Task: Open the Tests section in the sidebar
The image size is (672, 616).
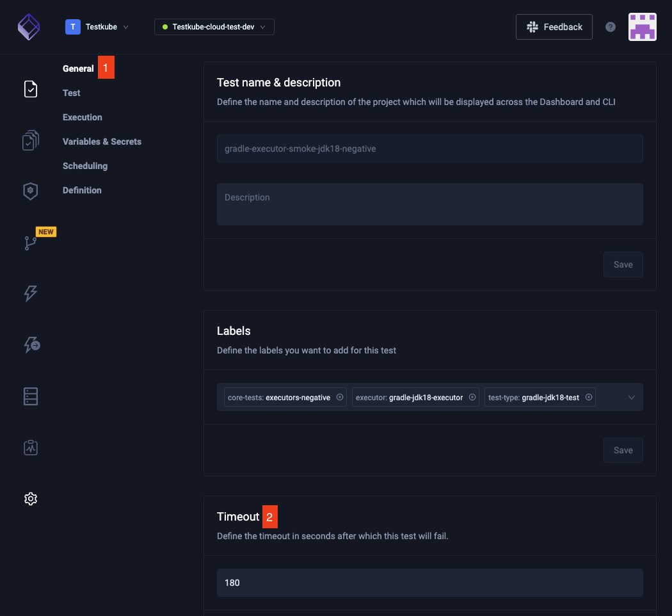Action: coord(30,89)
